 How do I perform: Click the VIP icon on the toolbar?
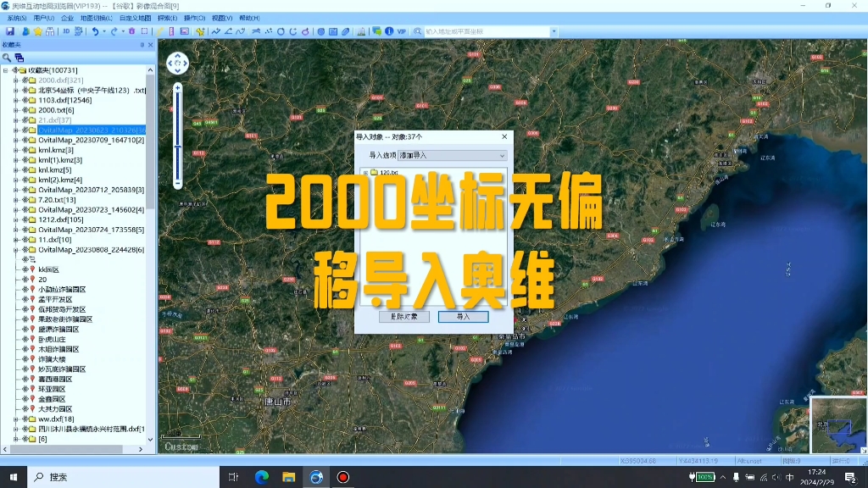[x=401, y=30]
